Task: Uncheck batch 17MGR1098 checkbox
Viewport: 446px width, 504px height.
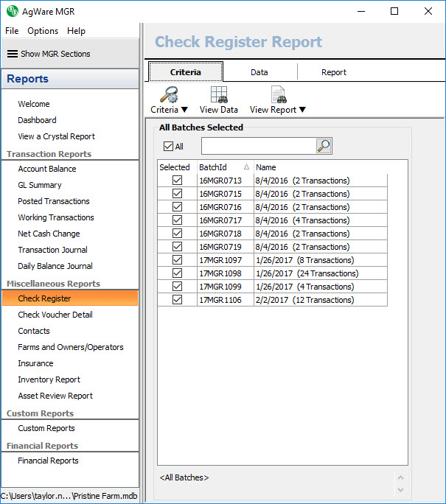Action: click(x=177, y=273)
